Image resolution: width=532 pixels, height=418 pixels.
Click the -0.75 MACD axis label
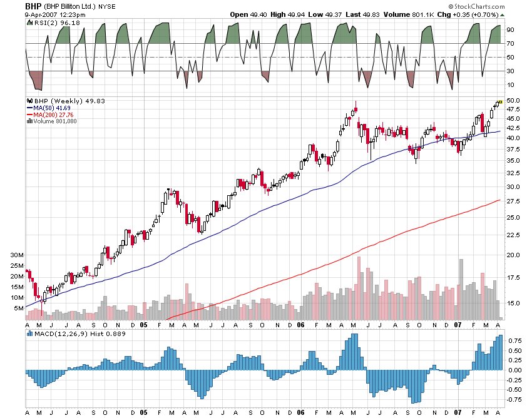click(x=514, y=399)
